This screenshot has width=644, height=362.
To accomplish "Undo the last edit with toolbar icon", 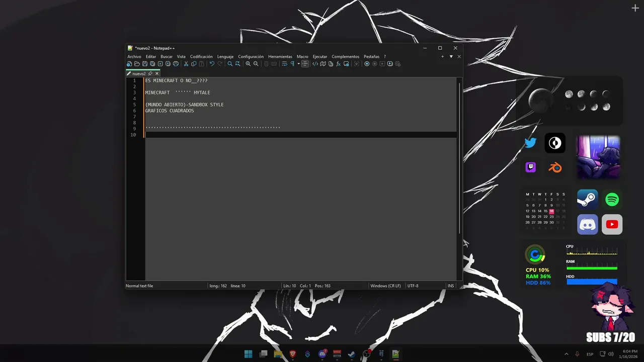I will (212, 64).
